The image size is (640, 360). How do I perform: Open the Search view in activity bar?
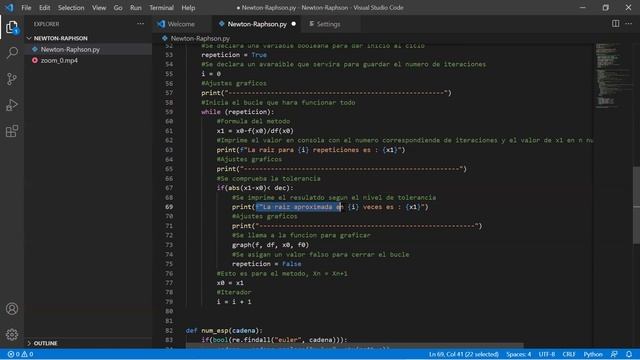(12, 53)
